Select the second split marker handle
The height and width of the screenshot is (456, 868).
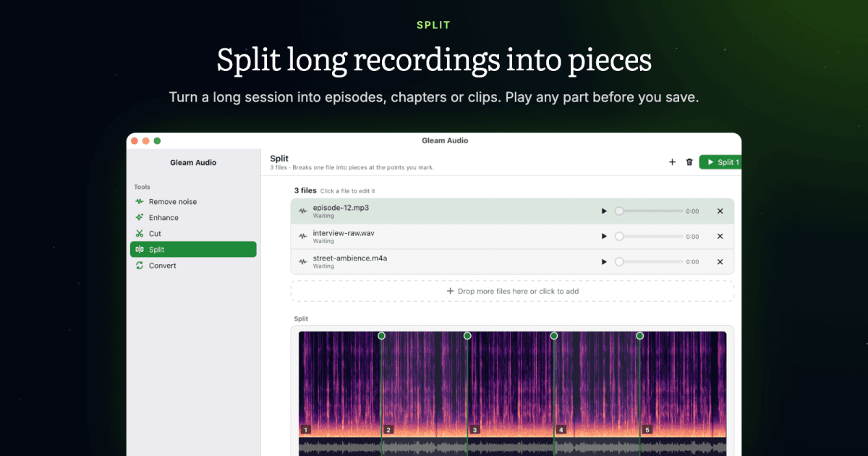coord(467,336)
